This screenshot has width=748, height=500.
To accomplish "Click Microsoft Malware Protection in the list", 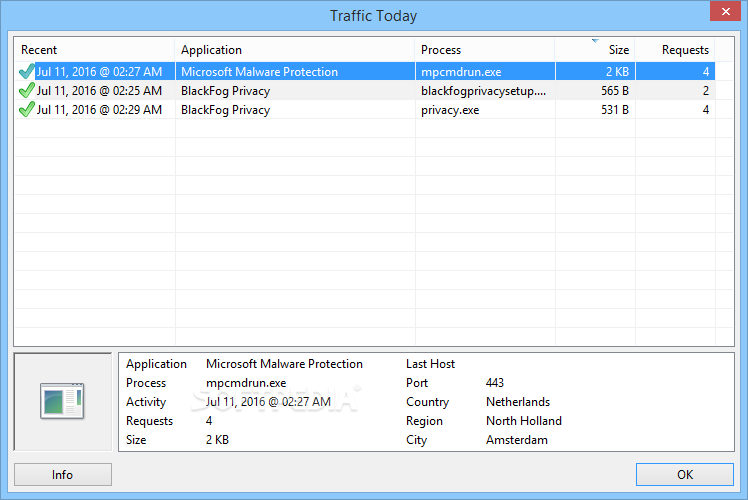I will [260, 72].
